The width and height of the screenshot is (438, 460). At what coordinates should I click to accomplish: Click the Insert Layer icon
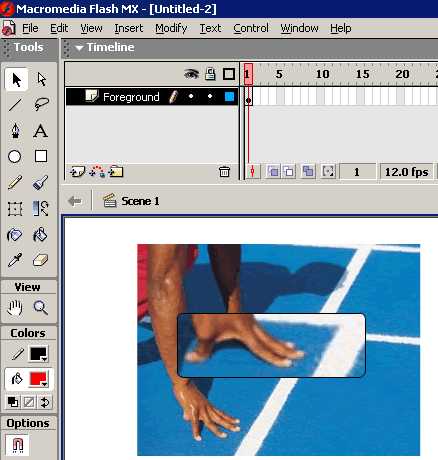(77, 172)
